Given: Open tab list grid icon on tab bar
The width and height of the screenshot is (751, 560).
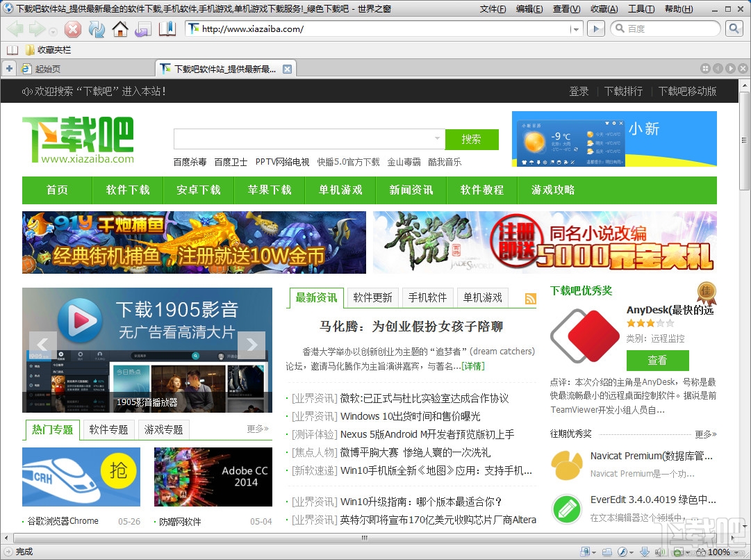Looking at the screenshot, I should (705, 69).
